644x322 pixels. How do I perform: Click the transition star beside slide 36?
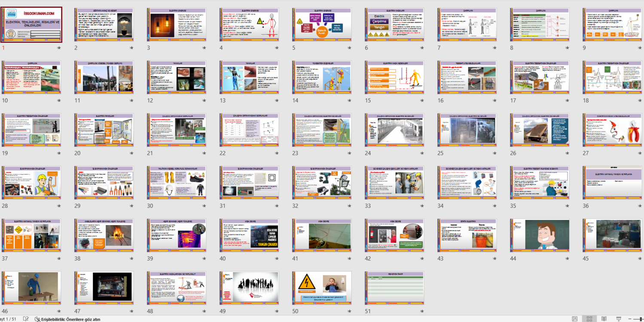pyautogui.click(x=640, y=206)
